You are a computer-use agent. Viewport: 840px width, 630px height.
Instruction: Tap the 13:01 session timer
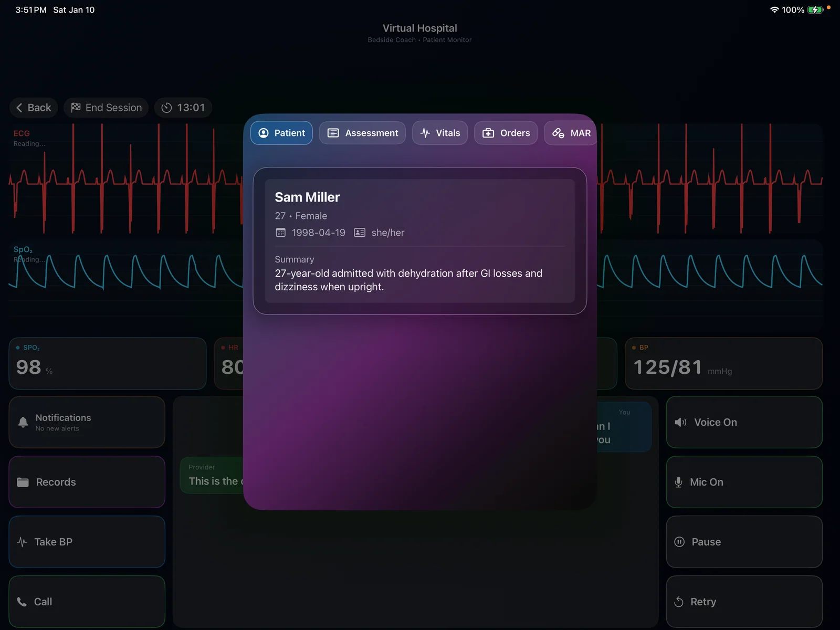click(x=183, y=108)
